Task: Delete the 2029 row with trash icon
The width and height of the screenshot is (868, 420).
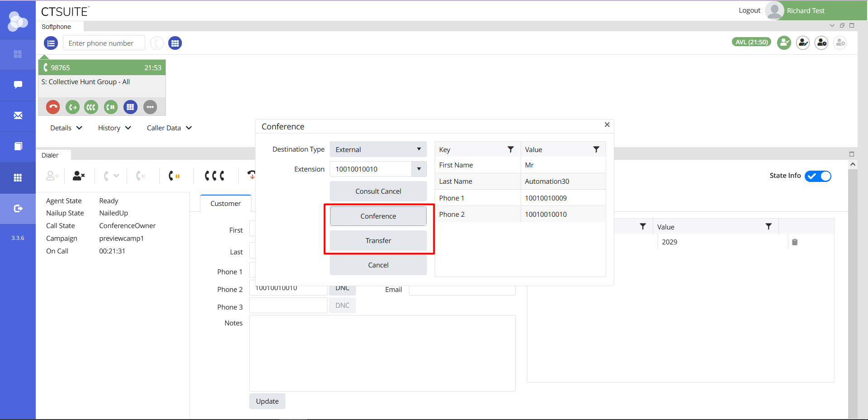Action: click(795, 242)
